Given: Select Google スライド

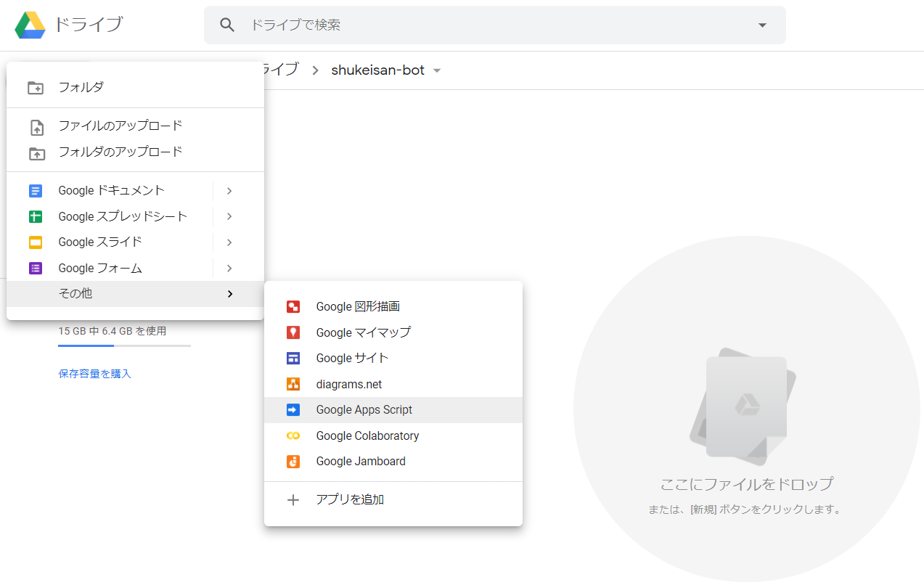Looking at the screenshot, I should (100, 242).
